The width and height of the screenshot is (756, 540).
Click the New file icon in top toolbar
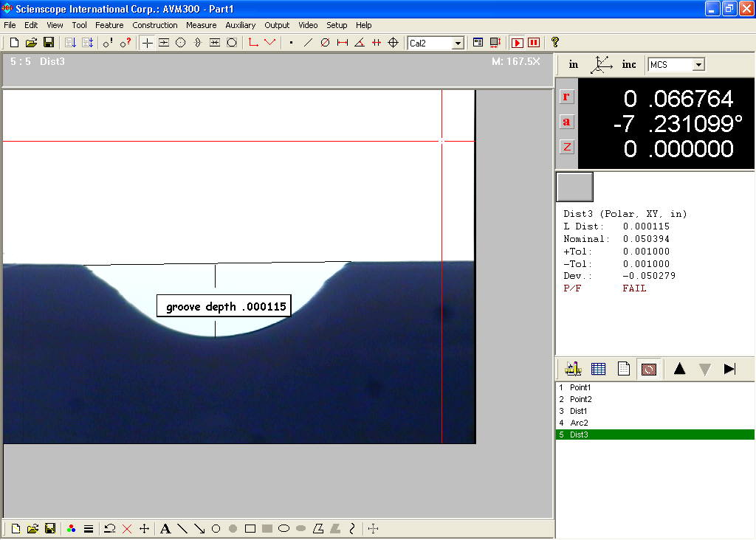[14, 42]
